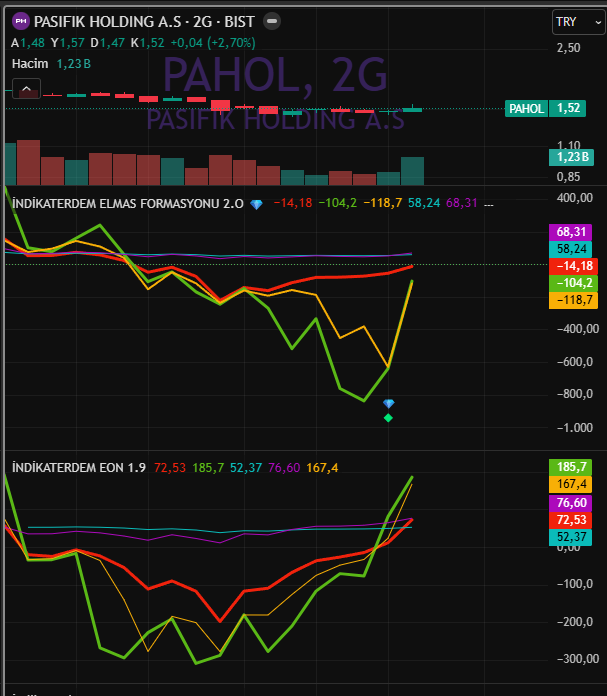
Task: Click the Hacim volume indicator label
Action: point(30,64)
